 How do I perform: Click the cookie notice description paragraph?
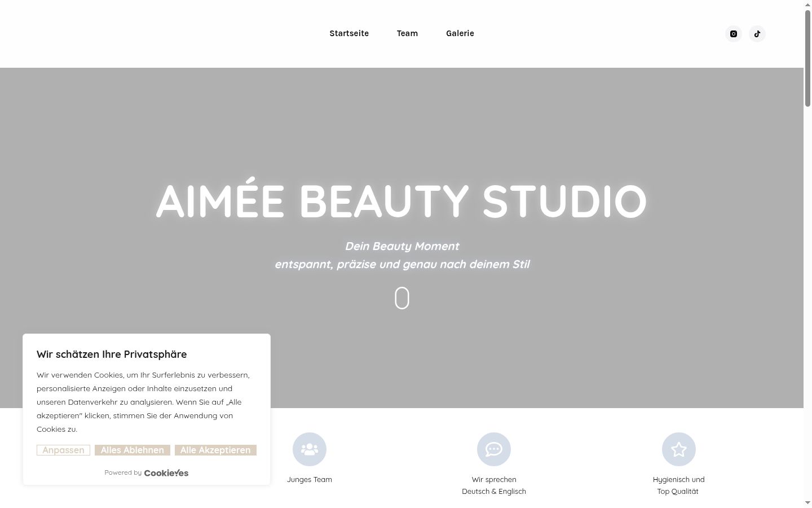click(144, 402)
